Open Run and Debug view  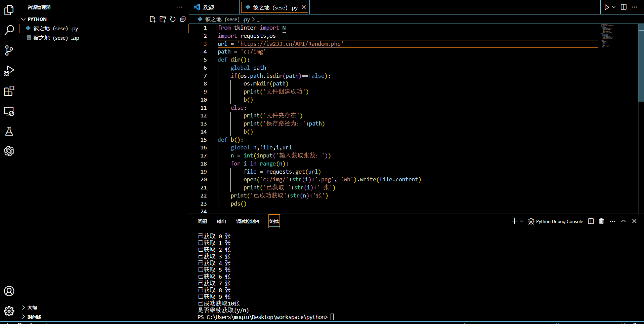click(x=9, y=71)
